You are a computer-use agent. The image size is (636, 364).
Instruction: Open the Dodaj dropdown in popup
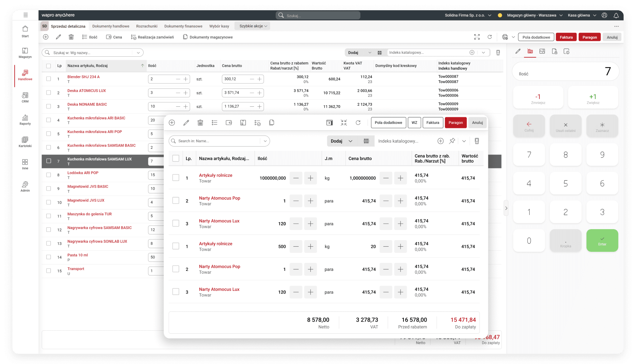(341, 141)
